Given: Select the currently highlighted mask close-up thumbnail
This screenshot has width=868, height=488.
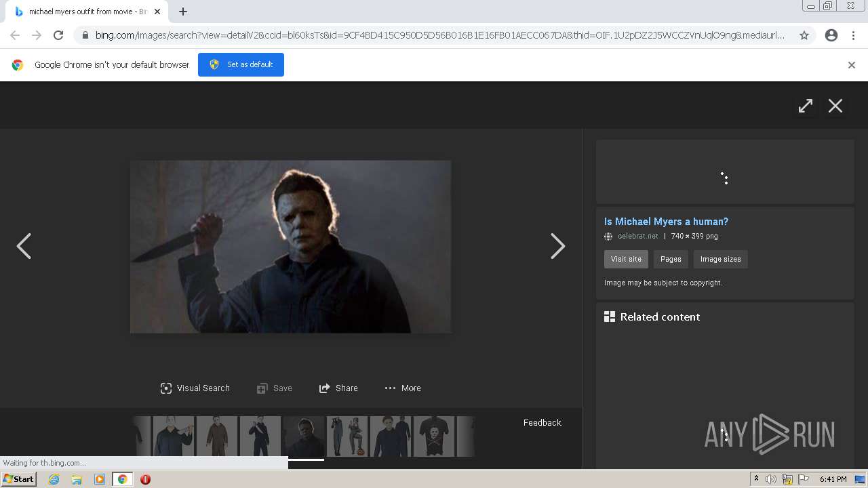Looking at the screenshot, I should coord(304,436).
